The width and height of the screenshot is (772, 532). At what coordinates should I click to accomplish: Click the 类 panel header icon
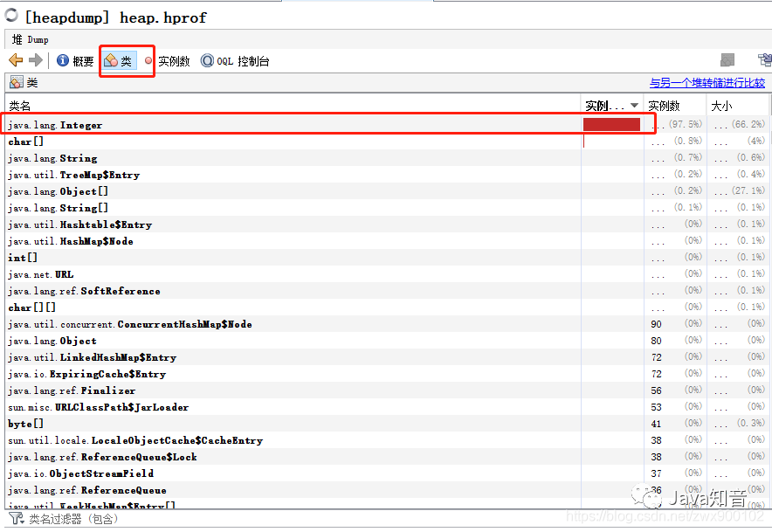[17, 82]
